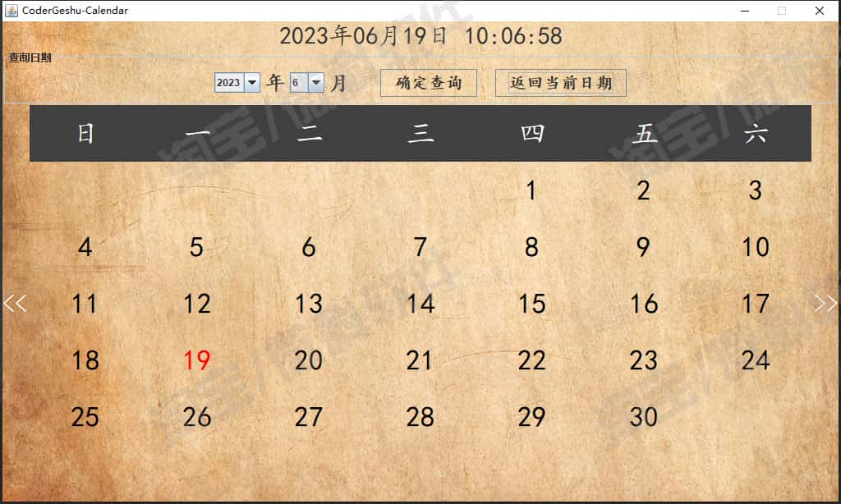The width and height of the screenshot is (841, 504).
Task: Select day 17 in the calendar
Action: [x=756, y=304]
